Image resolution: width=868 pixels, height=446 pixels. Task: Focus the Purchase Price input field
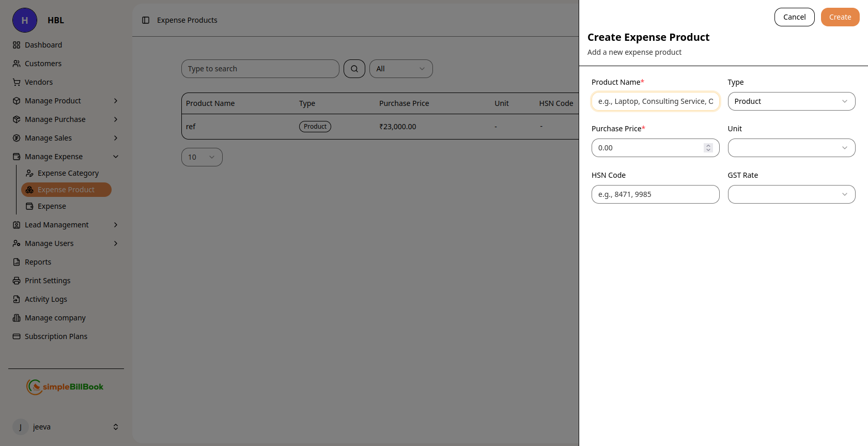[656, 148]
